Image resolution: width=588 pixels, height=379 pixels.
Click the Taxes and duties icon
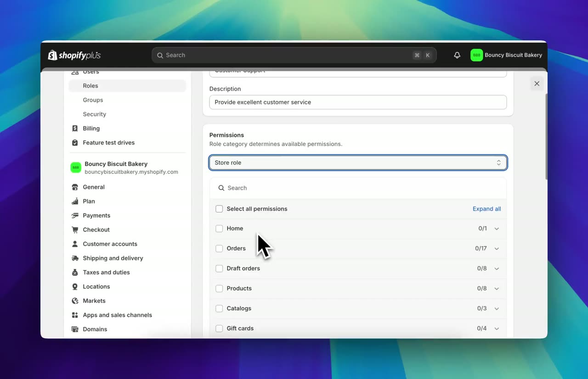click(x=75, y=273)
